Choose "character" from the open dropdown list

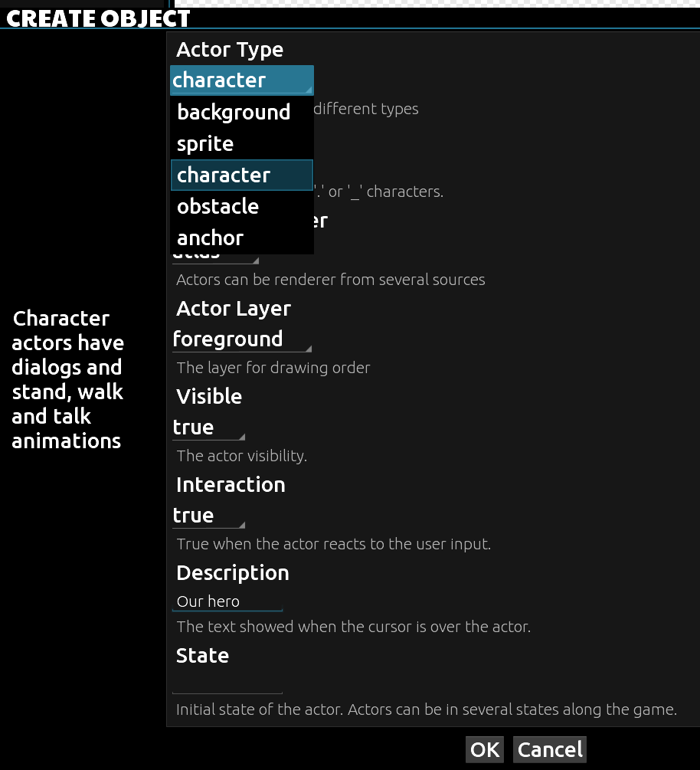(223, 175)
